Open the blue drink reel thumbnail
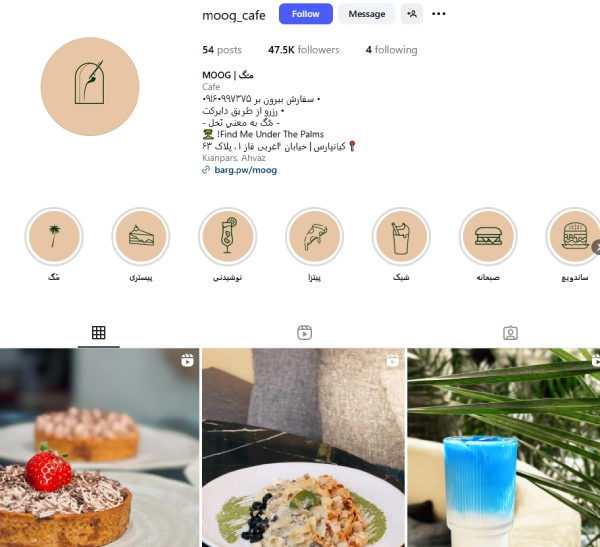This screenshot has width=600, height=547. pyautogui.click(x=504, y=447)
